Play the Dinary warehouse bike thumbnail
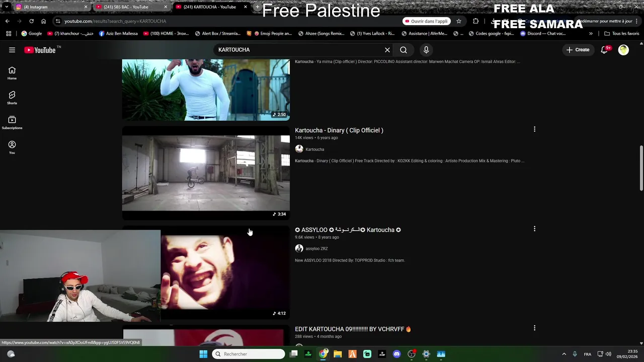Image resolution: width=644 pixels, height=362 pixels. click(206, 173)
